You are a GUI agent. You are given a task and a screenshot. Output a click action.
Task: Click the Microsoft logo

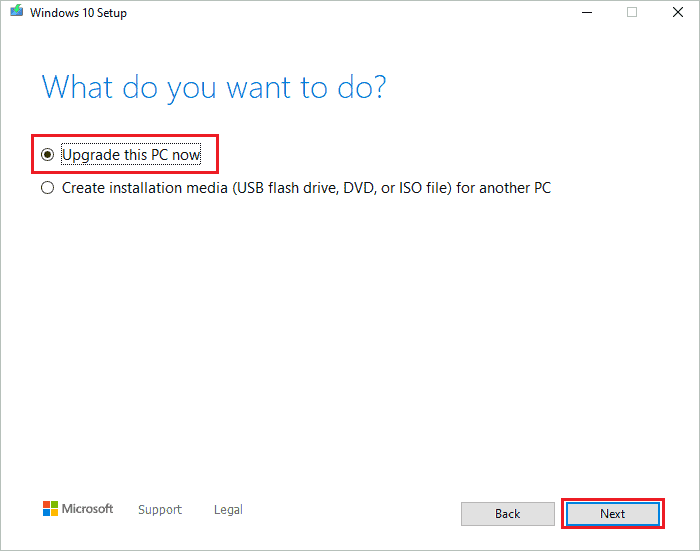click(78, 509)
